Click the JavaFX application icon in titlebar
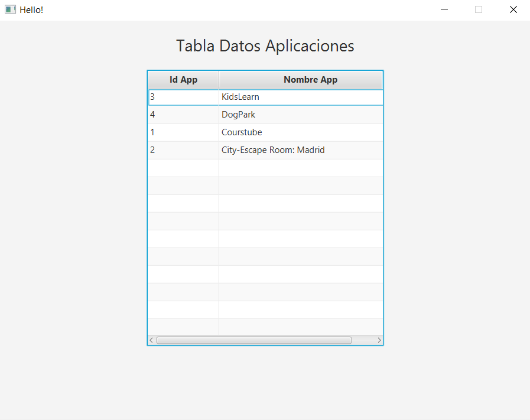530x420 pixels. 9,9
